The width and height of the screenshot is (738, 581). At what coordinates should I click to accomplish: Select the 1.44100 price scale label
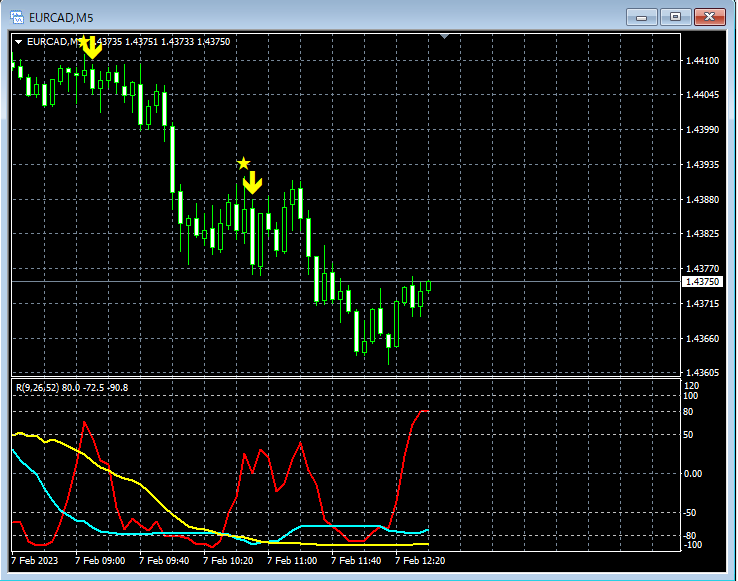pos(702,60)
